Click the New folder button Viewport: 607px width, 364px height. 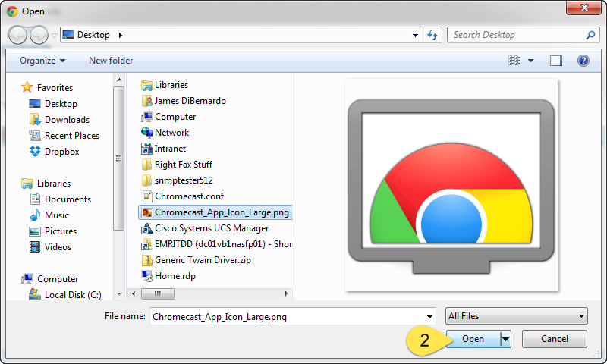pos(111,61)
